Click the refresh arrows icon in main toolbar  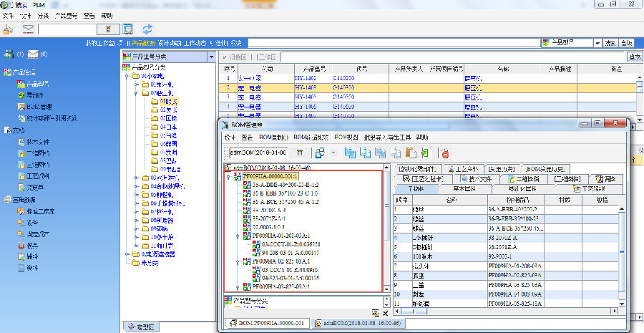tap(147, 29)
